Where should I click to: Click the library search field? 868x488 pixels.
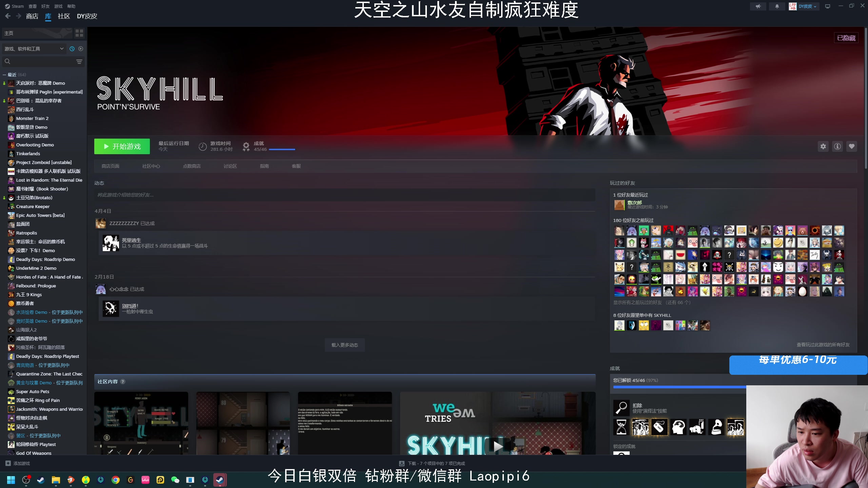click(x=40, y=62)
